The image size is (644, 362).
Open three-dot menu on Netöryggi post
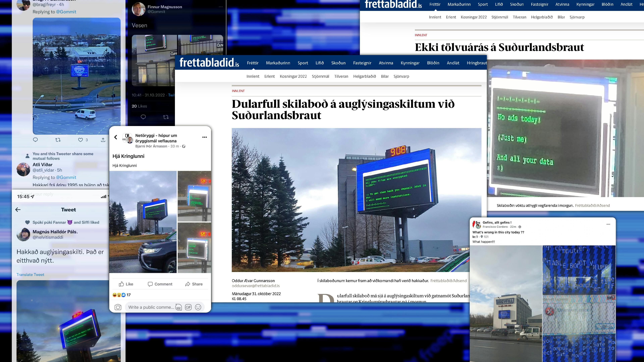pos(204,137)
